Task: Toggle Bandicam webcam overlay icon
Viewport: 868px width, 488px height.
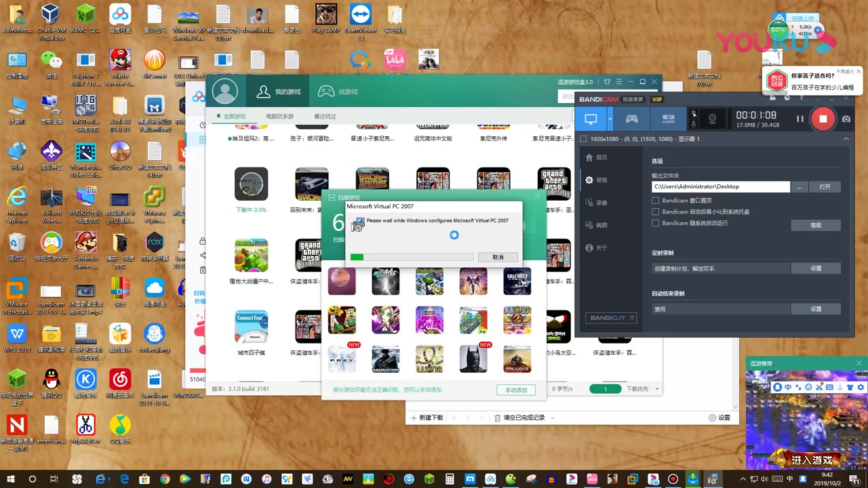Action: tap(712, 119)
